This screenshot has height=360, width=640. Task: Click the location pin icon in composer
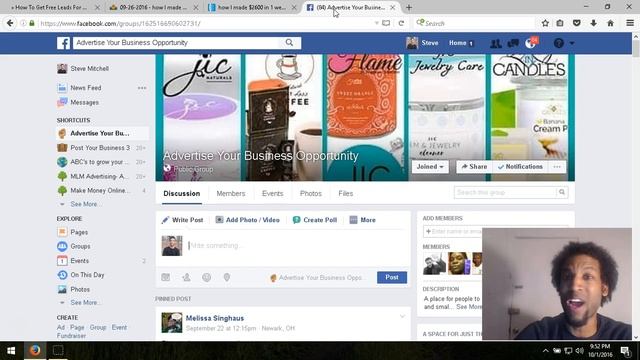(227, 278)
